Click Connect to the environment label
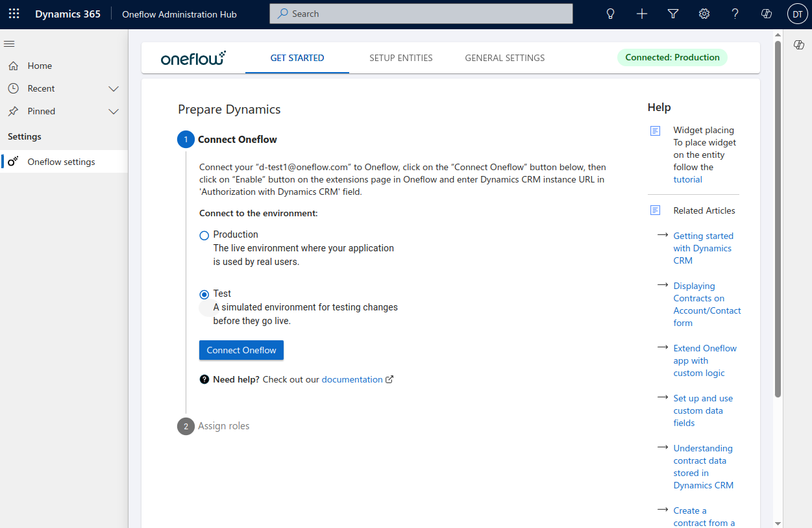This screenshot has width=812, height=528. point(258,213)
